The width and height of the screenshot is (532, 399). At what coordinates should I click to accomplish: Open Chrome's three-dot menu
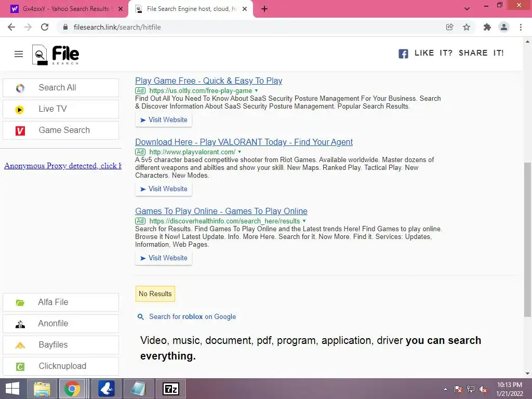(521, 27)
